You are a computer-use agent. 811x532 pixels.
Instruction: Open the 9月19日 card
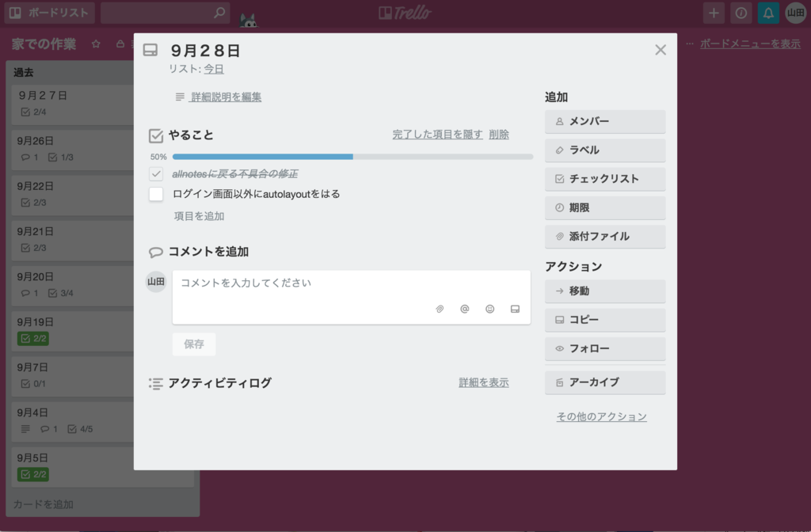[x=72, y=332]
